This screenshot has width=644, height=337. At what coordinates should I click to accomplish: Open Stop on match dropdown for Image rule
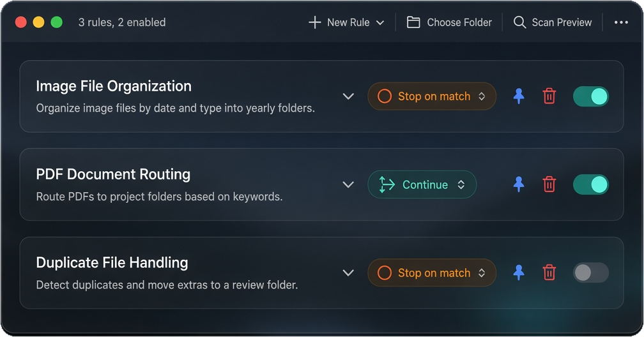pyautogui.click(x=432, y=96)
